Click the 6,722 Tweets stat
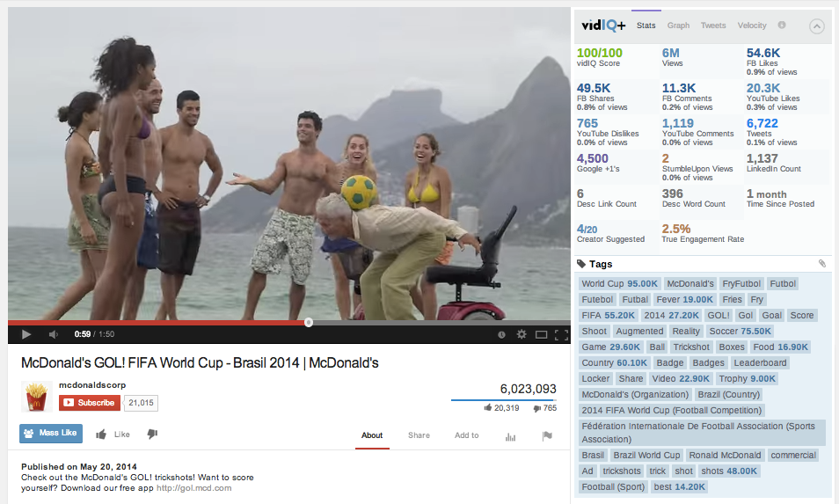The image size is (839, 504). tap(771, 132)
